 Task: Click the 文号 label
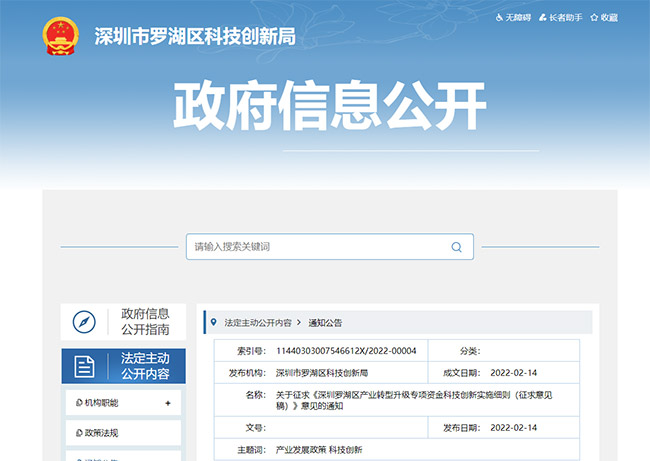click(x=255, y=428)
